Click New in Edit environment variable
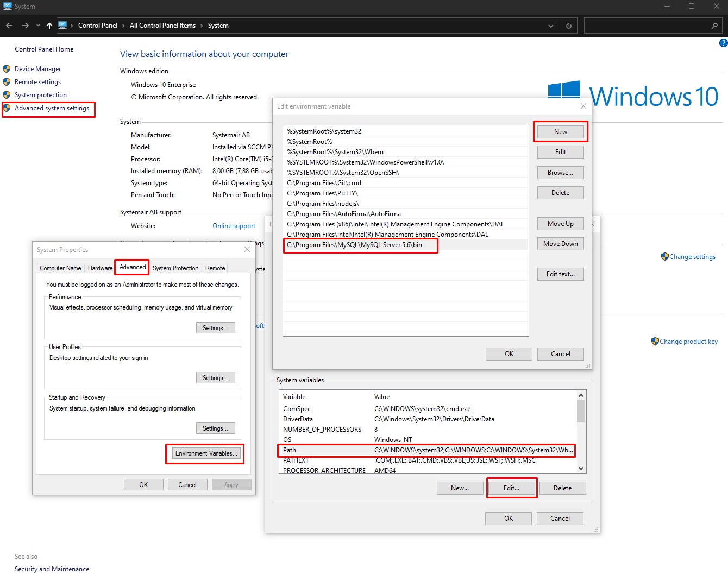 point(561,132)
